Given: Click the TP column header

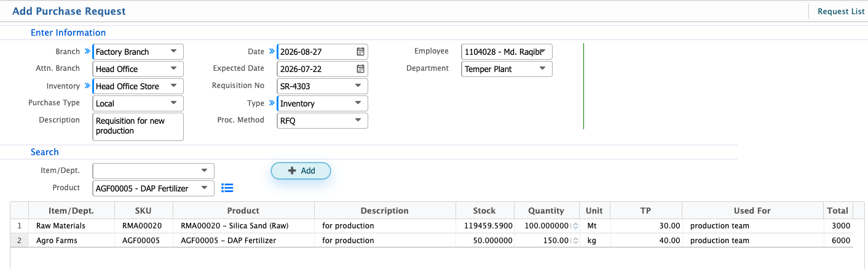Looking at the screenshot, I should 645,211.
